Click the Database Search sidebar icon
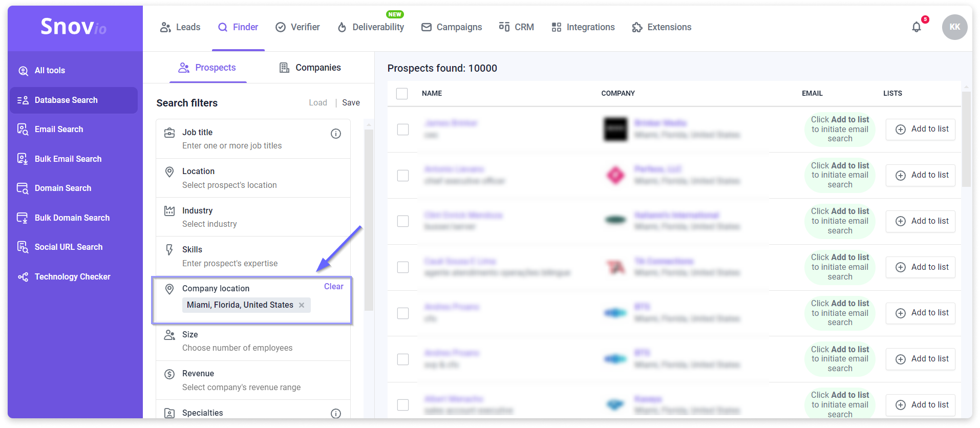 coord(23,100)
